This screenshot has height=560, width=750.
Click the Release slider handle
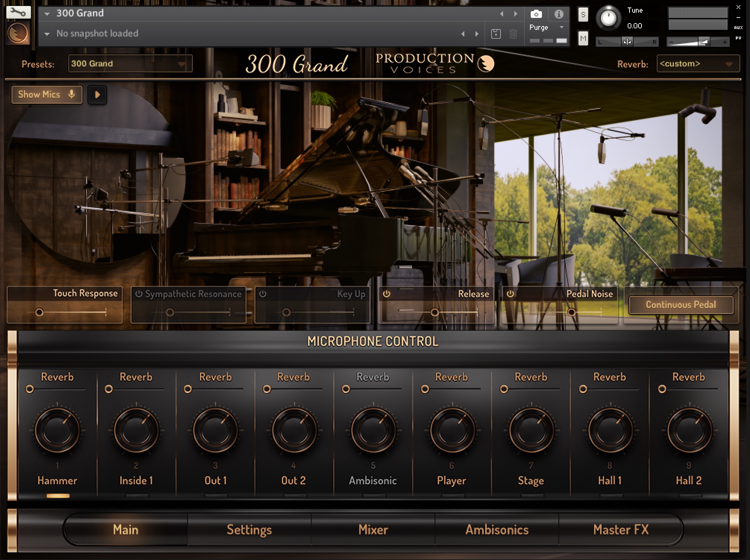tap(434, 312)
